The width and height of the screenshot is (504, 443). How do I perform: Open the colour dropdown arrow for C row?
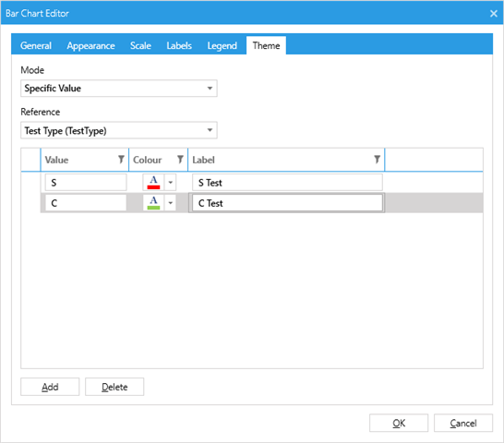point(171,203)
